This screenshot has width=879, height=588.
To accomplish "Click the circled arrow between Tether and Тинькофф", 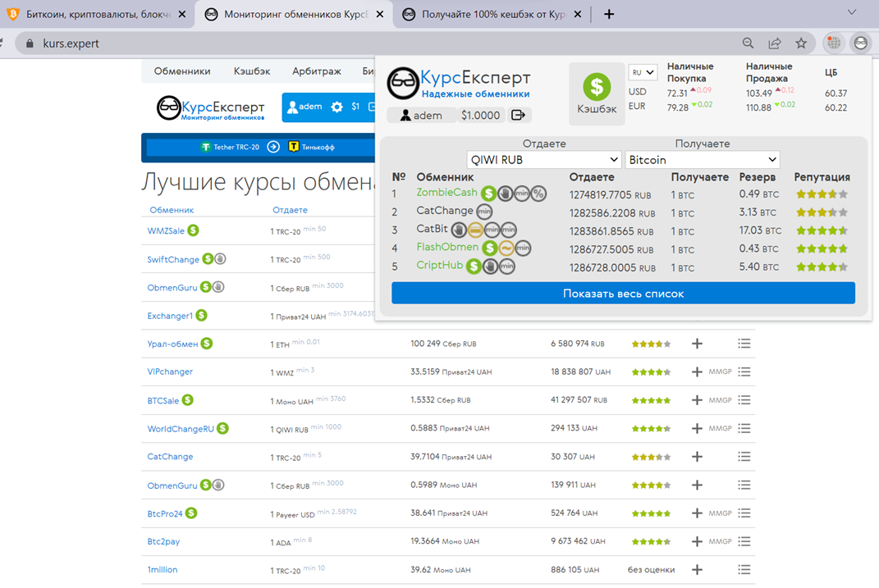I will 273,147.
